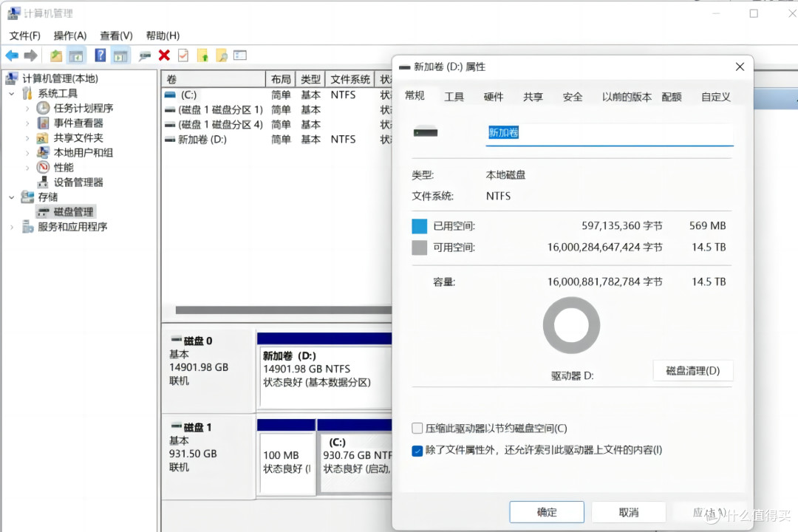Image resolution: width=798 pixels, height=532 pixels.
Task: Click the red X delete icon
Action: tap(164, 55)
